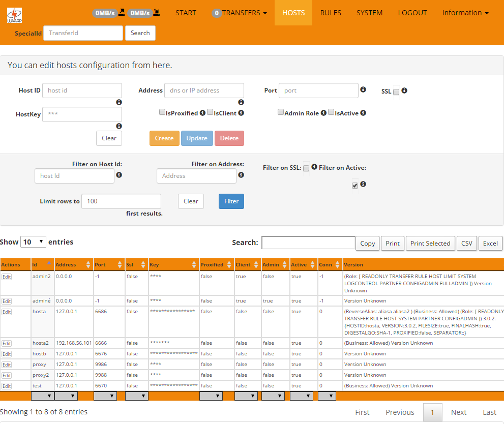Viewport: 504px width, 424px height.
Task: Uncheck the Filter on Active checkbox
Action: tap(355, 186)
